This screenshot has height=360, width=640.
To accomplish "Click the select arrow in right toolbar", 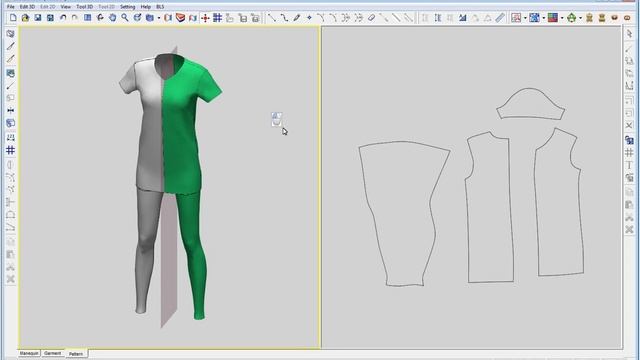I will coord(629,33).
